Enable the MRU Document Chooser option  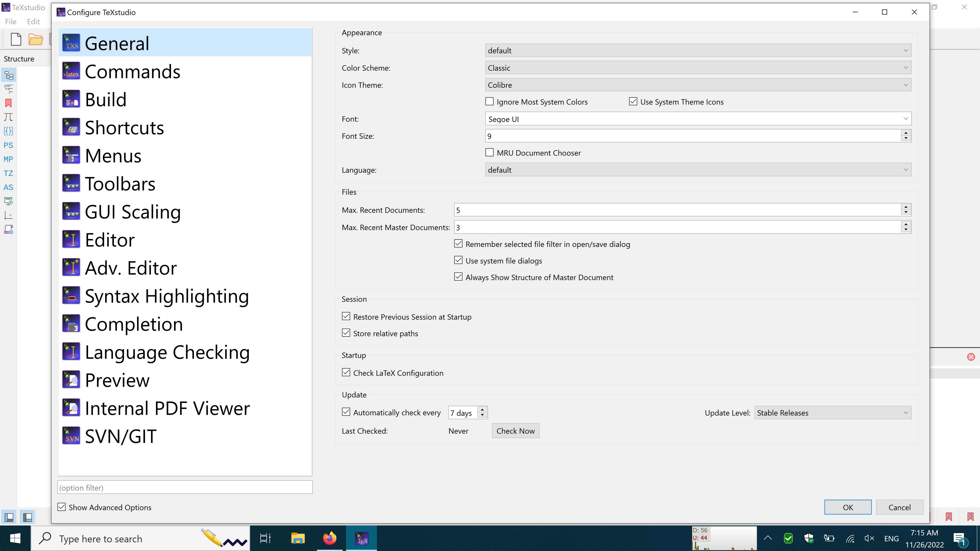point(489,153)
